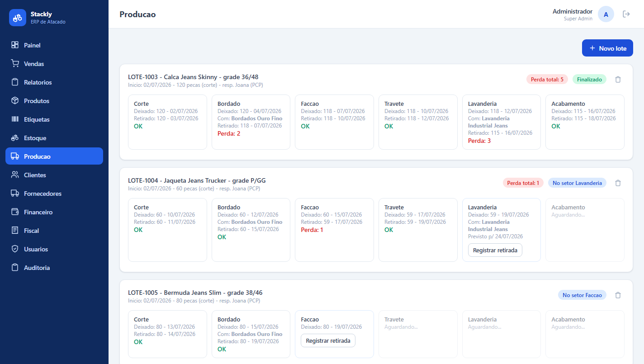
Task: Select the Corte stage card of LOTE-1004
Action: (167, 230)
